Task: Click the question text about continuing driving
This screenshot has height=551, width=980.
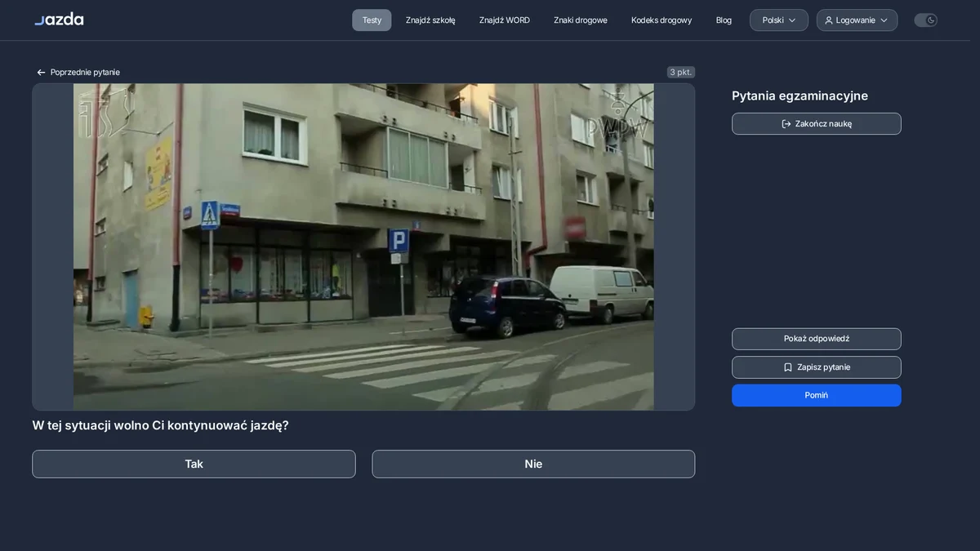Action: tap(160, 425)
